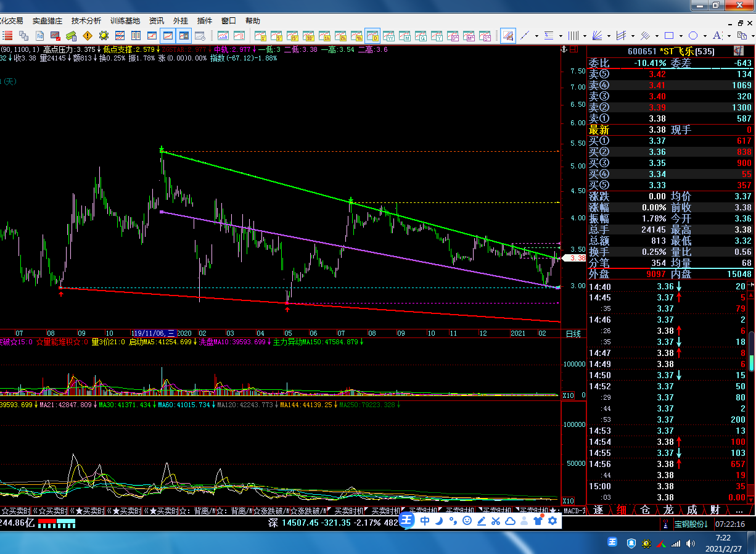This screenshot has height=554, width=756.
Task: Open the 资讯 menu
Action: (157, 20)
